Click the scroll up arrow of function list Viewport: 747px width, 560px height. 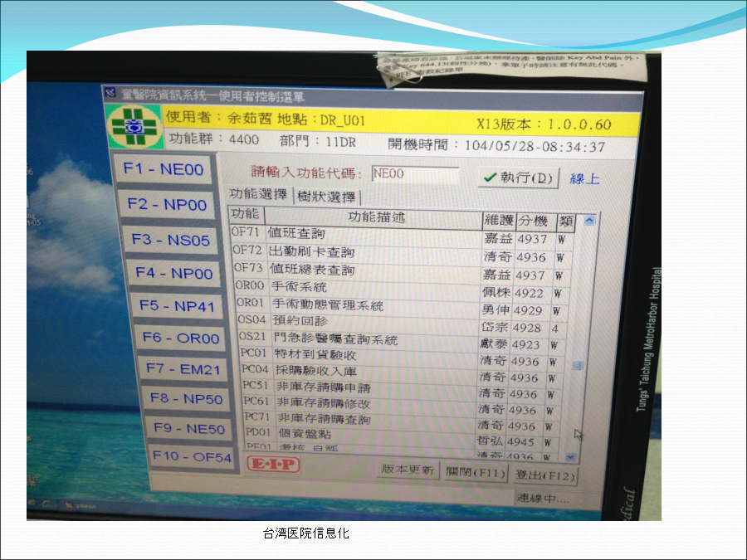pyautogui.click(x=589, y=221)
